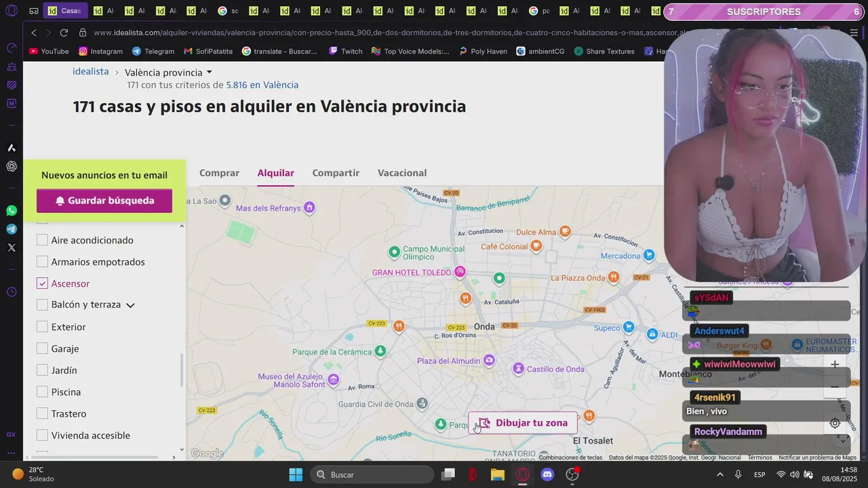Open Discord from the taskbar
Screen dimensions: 868x488
coord(547,474)
